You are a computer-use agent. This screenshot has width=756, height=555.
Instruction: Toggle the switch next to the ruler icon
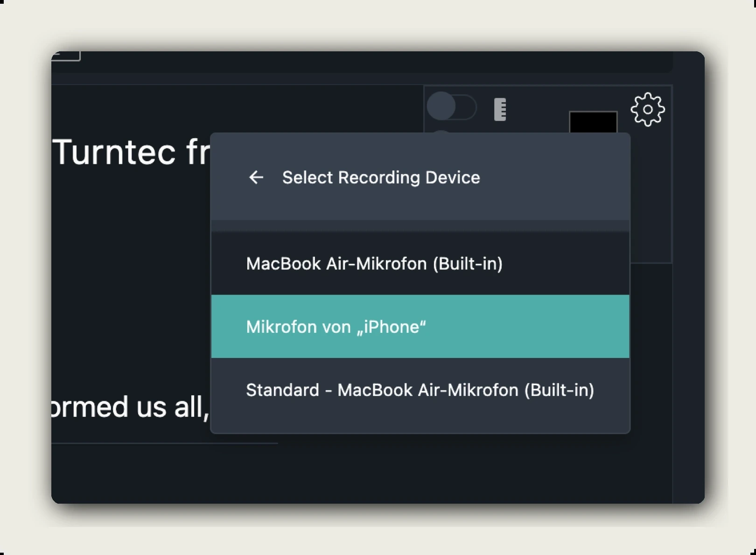point(452,107)
